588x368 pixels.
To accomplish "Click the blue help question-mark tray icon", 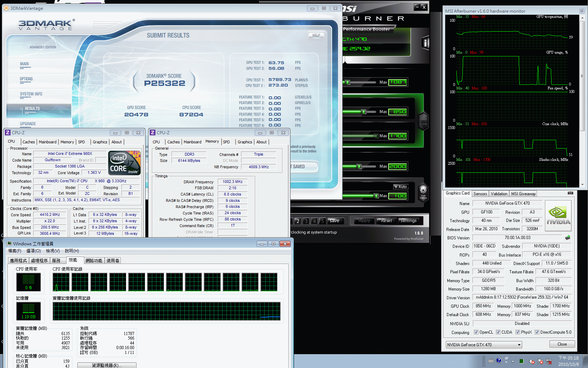I will click(x=499, y=360).
